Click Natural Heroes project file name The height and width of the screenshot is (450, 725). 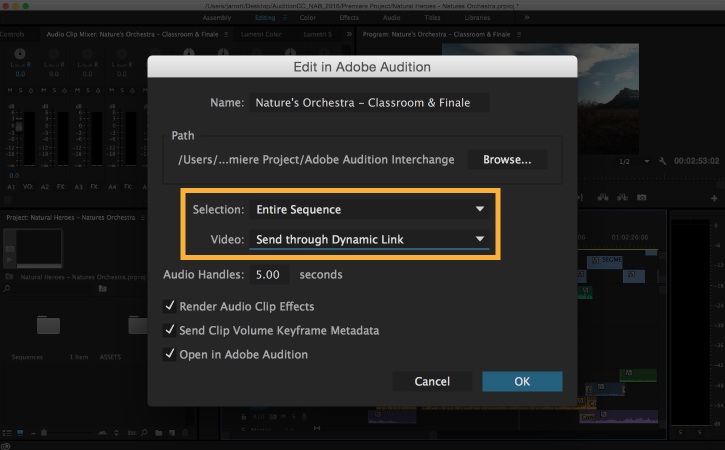(83, 277)
